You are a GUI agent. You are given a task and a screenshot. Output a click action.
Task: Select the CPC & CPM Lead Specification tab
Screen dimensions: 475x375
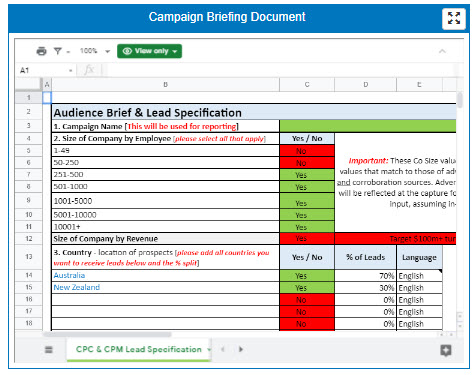tap(138, 349)
